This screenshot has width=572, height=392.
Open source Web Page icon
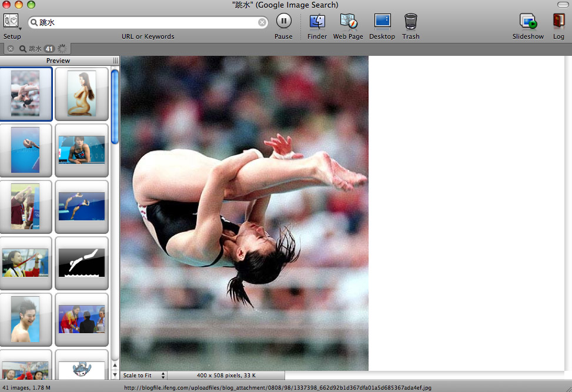[348, 22]
